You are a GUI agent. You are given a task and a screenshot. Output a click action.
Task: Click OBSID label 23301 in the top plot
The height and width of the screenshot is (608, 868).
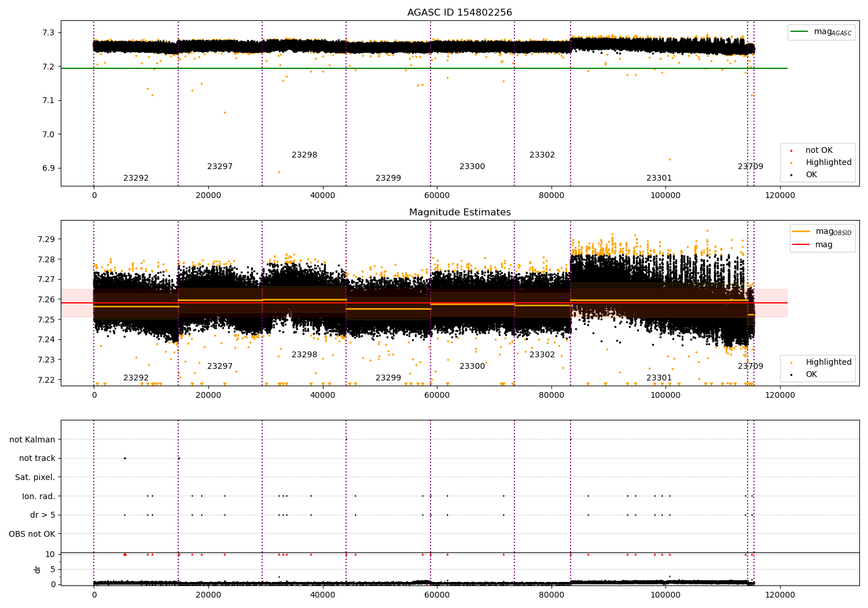659,178
